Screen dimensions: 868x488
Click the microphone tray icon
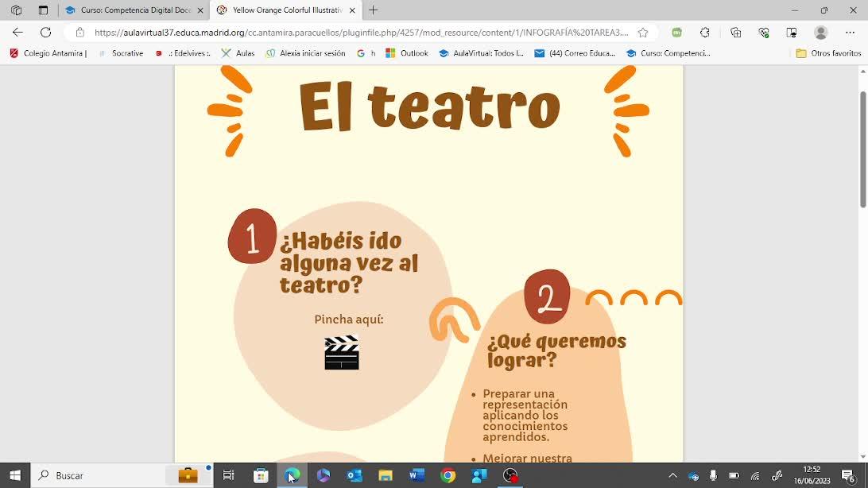click(x=713, y=475)
